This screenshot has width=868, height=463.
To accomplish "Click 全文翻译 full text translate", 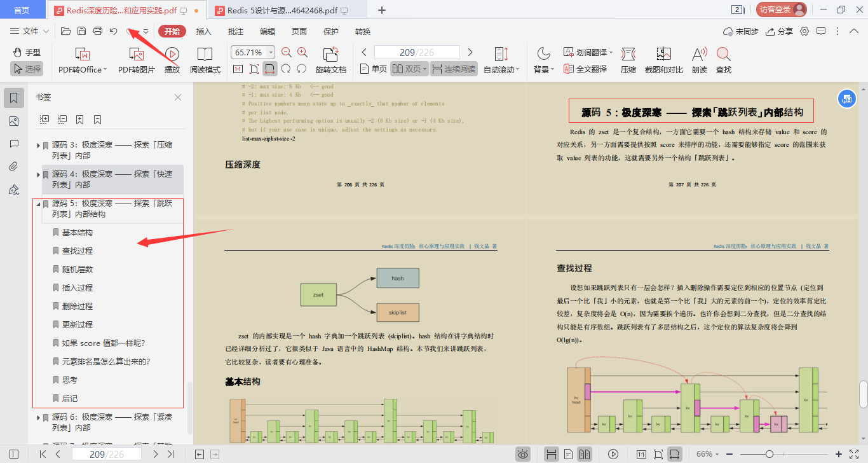I will (585, 69).
